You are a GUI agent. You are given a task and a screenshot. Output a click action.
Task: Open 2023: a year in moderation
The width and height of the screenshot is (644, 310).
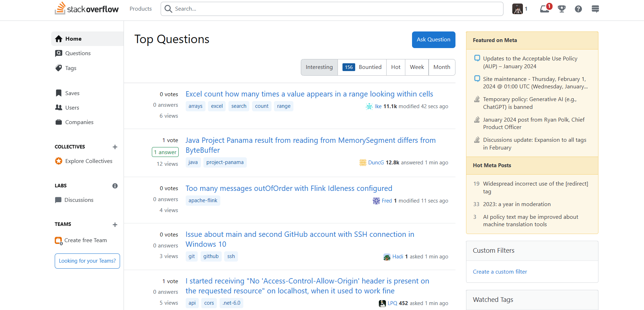pos(517,204)
